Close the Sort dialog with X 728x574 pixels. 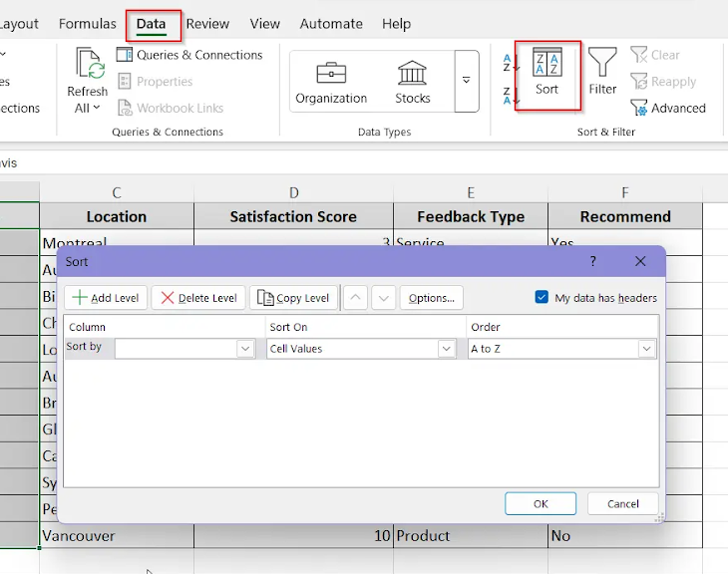click(x=640, y=261)
